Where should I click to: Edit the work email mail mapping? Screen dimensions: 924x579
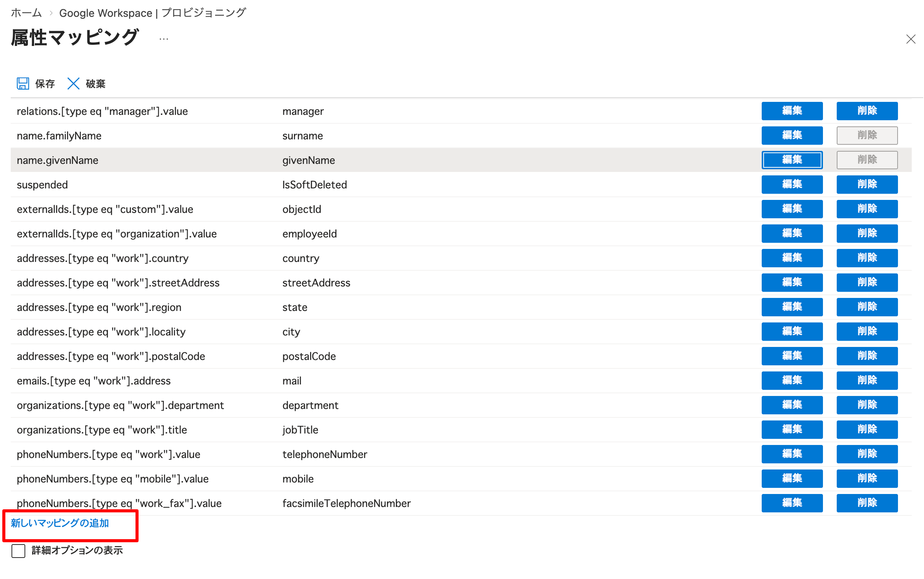point(792,380)
